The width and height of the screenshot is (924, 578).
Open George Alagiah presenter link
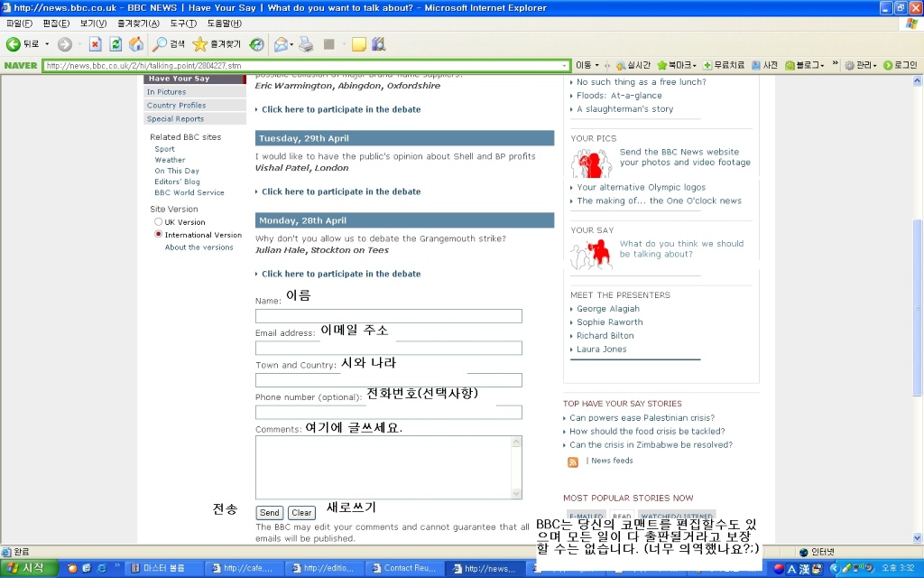pyautogui.click(x=607, y=309)
